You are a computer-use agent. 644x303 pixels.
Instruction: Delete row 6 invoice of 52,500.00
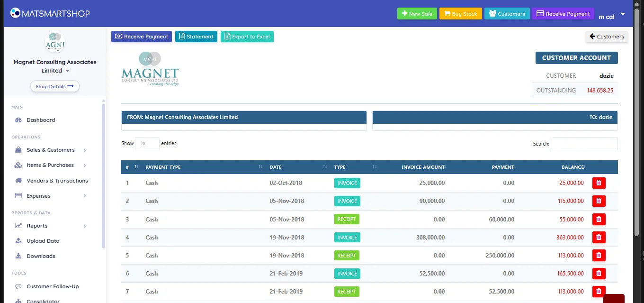pos(599,274)
